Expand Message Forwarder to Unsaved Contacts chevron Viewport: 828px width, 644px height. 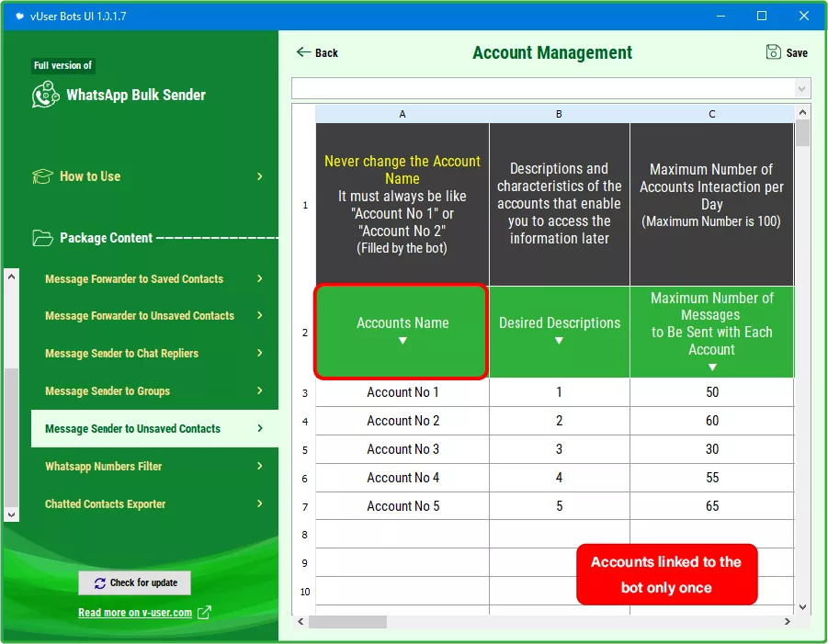[x=259, y=315]
